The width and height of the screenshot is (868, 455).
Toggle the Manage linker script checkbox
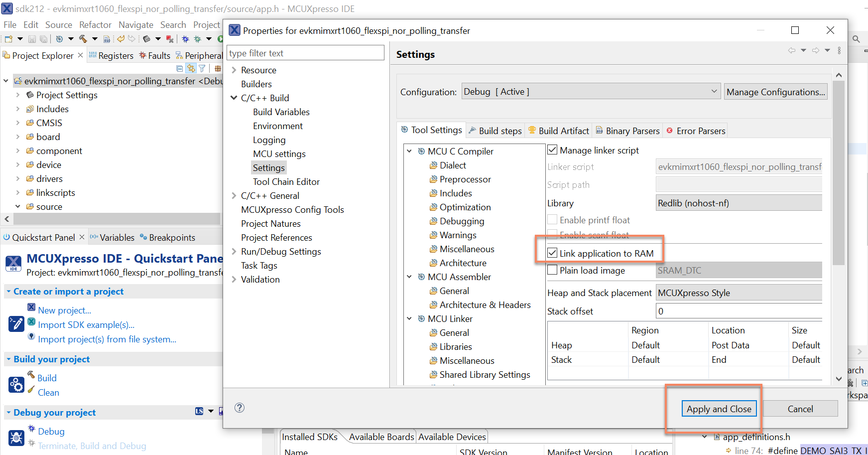(x=552, y=150)
